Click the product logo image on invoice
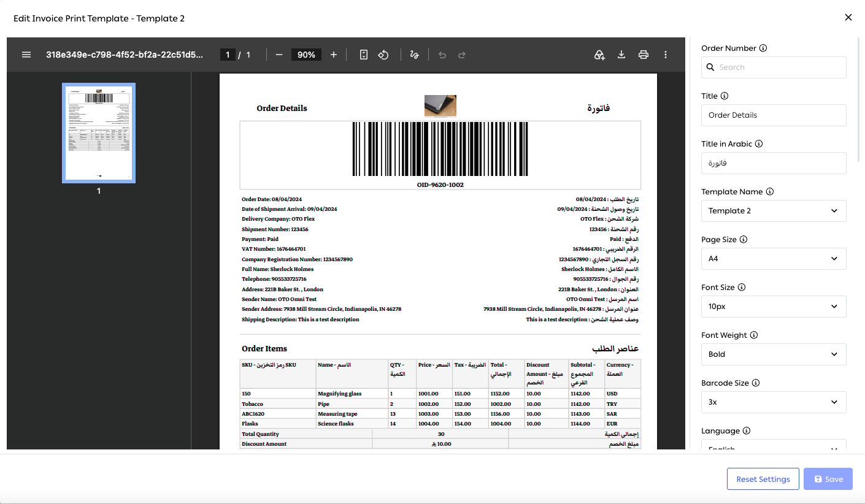Screen dimensions: 865x504 [x=440, y=105]
